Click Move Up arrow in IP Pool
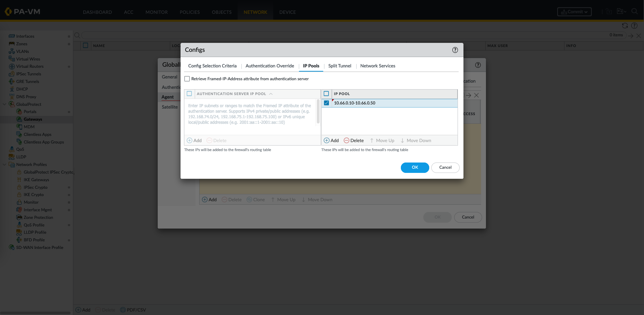Image resolution: width=644 pixels, height=315 pixels. (372, 140)
